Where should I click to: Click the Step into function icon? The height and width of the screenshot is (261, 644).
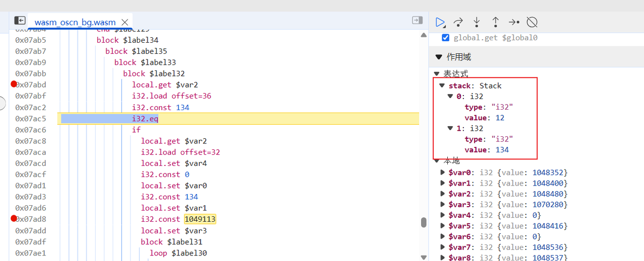click(477, 22)
